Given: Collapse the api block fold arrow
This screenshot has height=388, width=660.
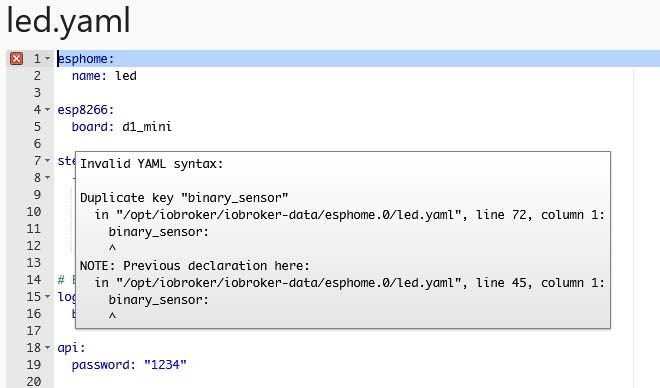Looking at the screenshot, I should (48, 347).
